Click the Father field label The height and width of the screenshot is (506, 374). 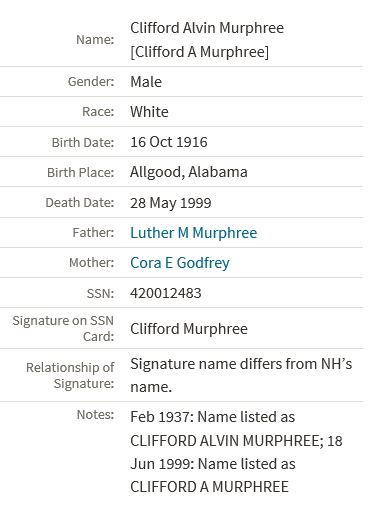point(93,233)
